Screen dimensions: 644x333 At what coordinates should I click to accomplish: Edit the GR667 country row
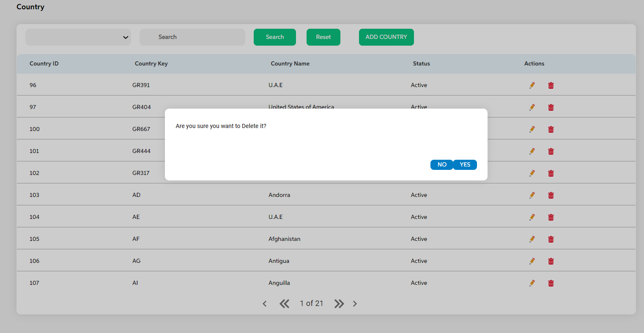click(x=532, y=129)
